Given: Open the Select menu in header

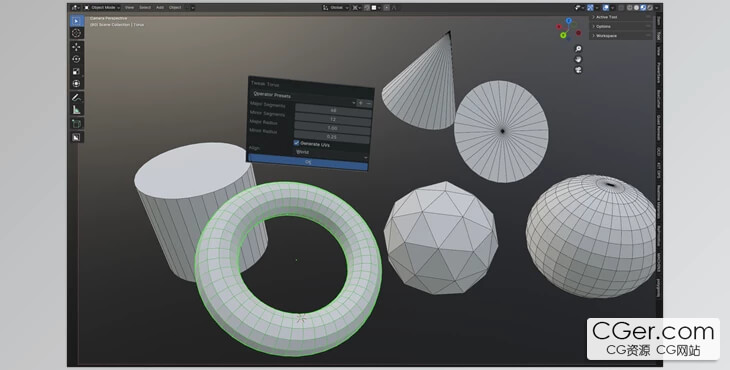Looking at the screenshot, I should (145, 7).
